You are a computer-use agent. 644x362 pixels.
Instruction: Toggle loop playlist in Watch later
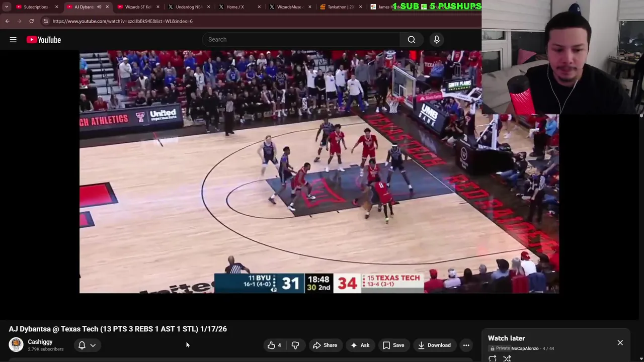point(493,358)
